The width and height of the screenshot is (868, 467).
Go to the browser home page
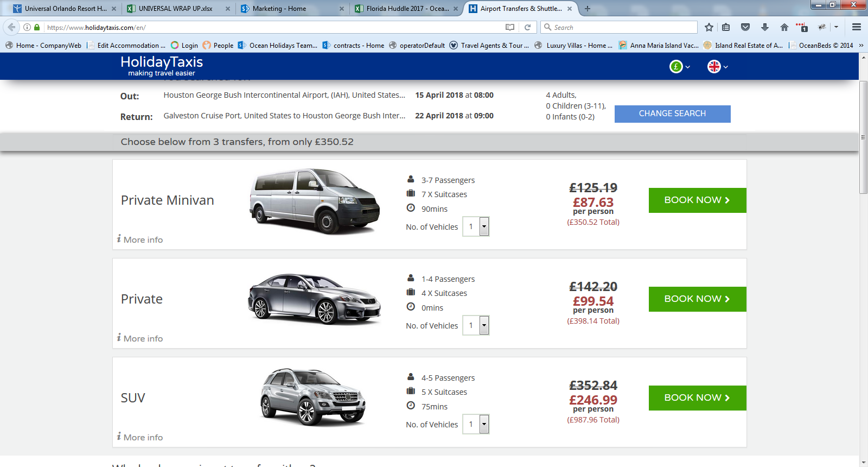784,27
